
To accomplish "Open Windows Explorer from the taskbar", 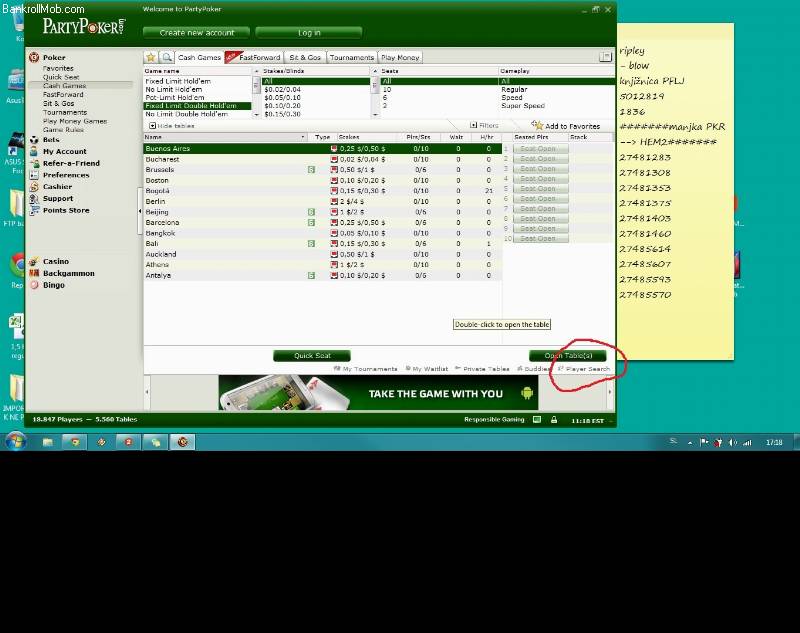I will (47, 442).
